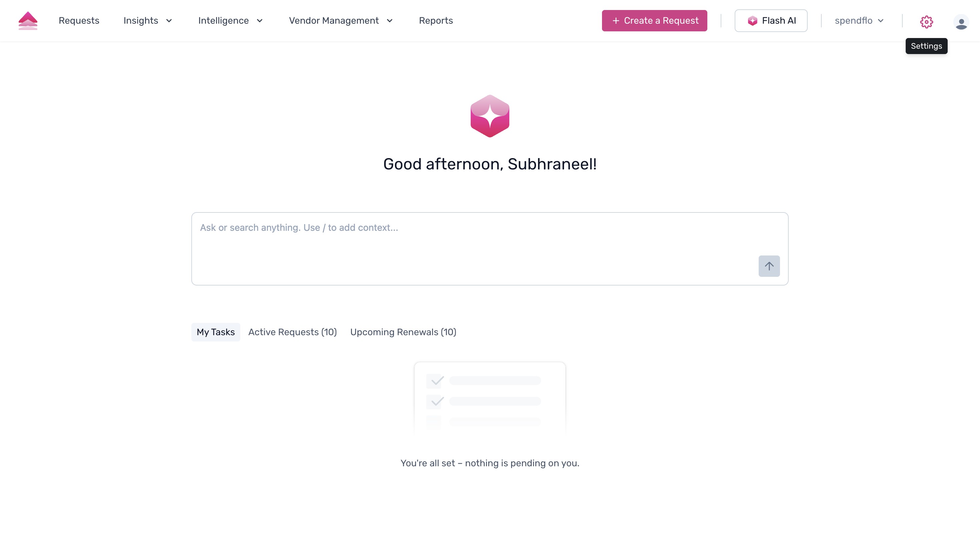The image size is (980, 557).
Task: Open the Intelligence menu
Action: 230,21
